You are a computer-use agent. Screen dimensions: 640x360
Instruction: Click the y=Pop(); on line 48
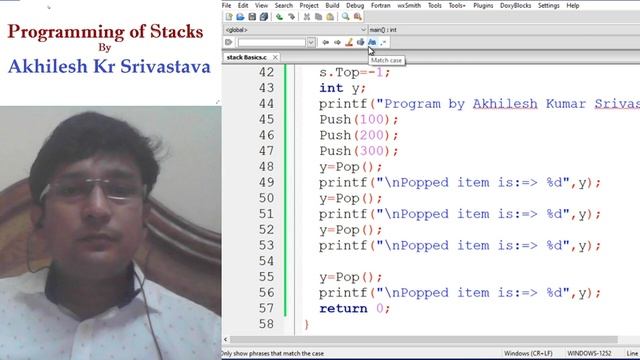[x=351, y=167]
